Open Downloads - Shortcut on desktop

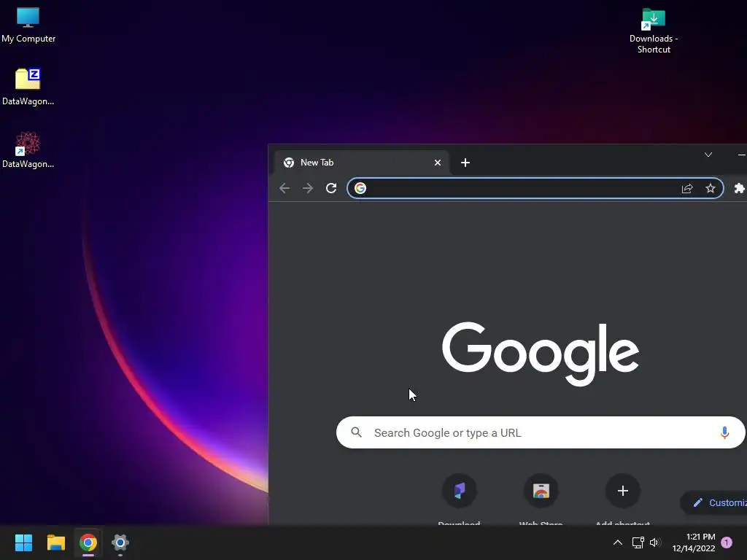click(x=654, y=31)
